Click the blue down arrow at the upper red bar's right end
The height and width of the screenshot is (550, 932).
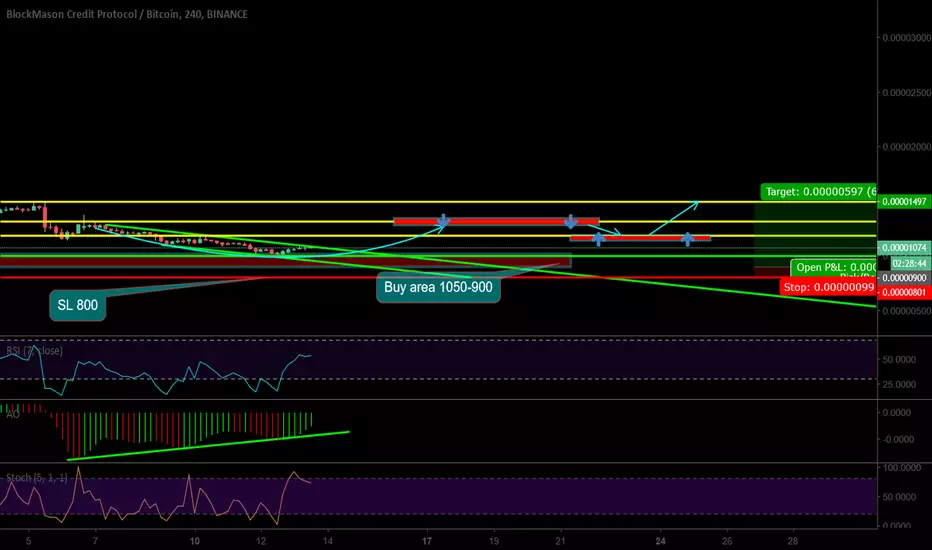tap(571, 222)
